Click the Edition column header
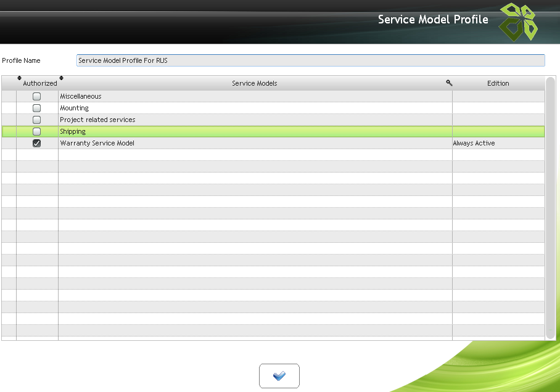Viewport: 560px width, 392px height. coord(498,83)
